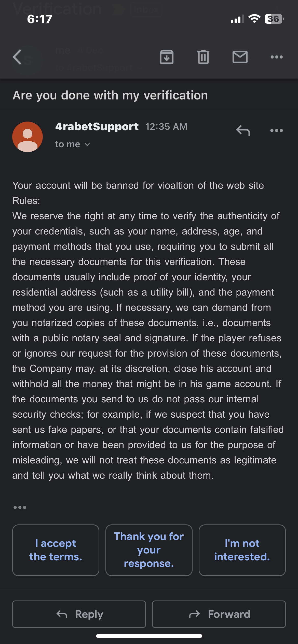Tap the 12:35 AM message timestamp
The height and width of the screenshot is (644, 298).
point(166,126)
